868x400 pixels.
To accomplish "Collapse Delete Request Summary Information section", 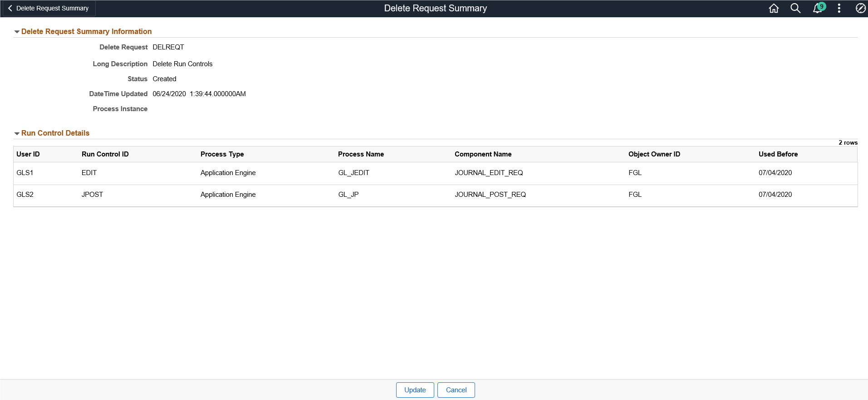I will click(x=17, y=32).
